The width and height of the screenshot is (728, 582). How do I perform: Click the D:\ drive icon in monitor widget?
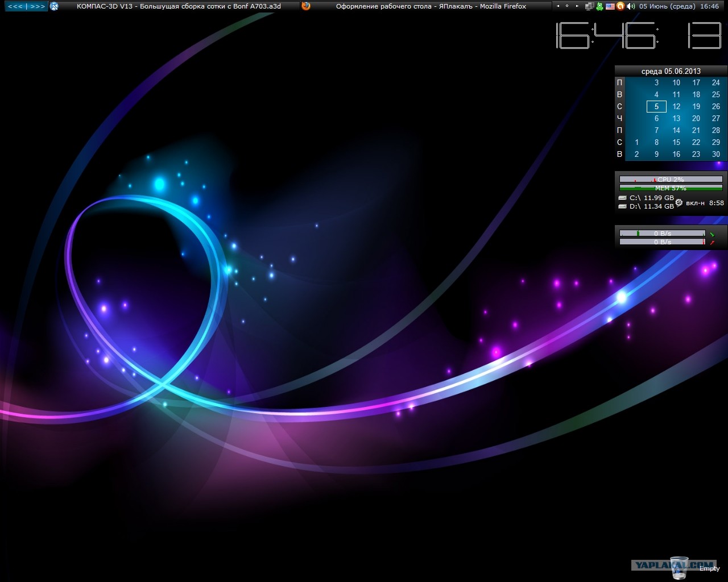(623, 206)
